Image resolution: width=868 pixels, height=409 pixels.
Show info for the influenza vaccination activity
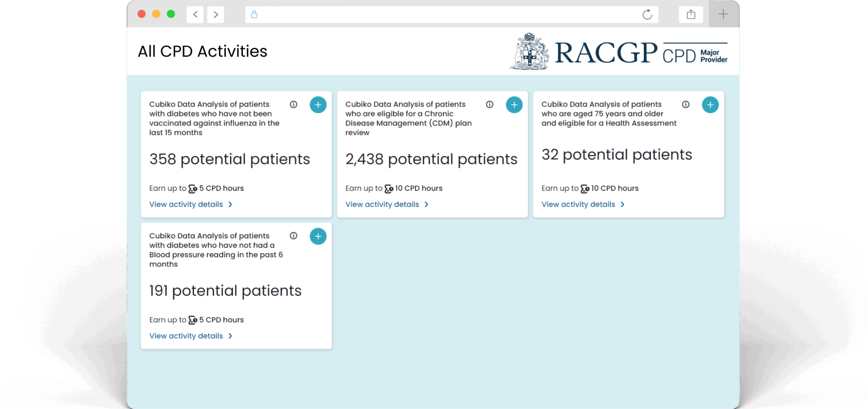click(293, 104)
